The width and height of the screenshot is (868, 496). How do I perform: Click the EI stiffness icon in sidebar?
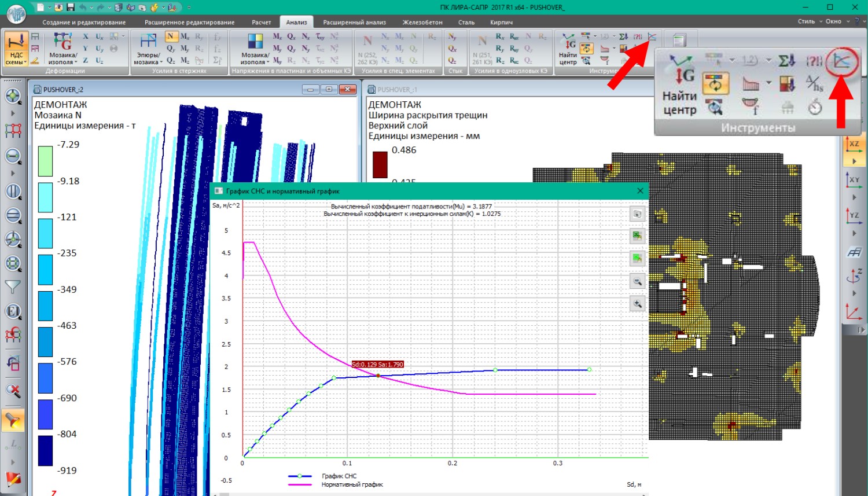pyautogui.click(x=13, y=311)
